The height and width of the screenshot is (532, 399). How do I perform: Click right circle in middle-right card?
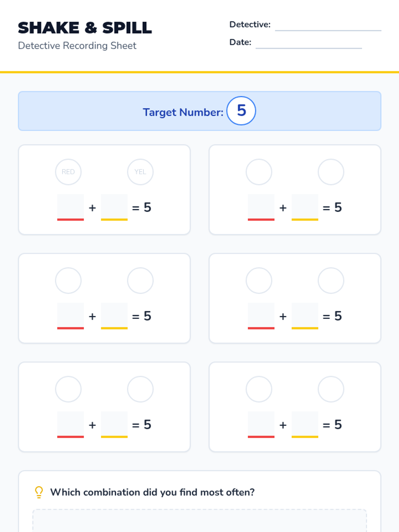tap(331, 281)
